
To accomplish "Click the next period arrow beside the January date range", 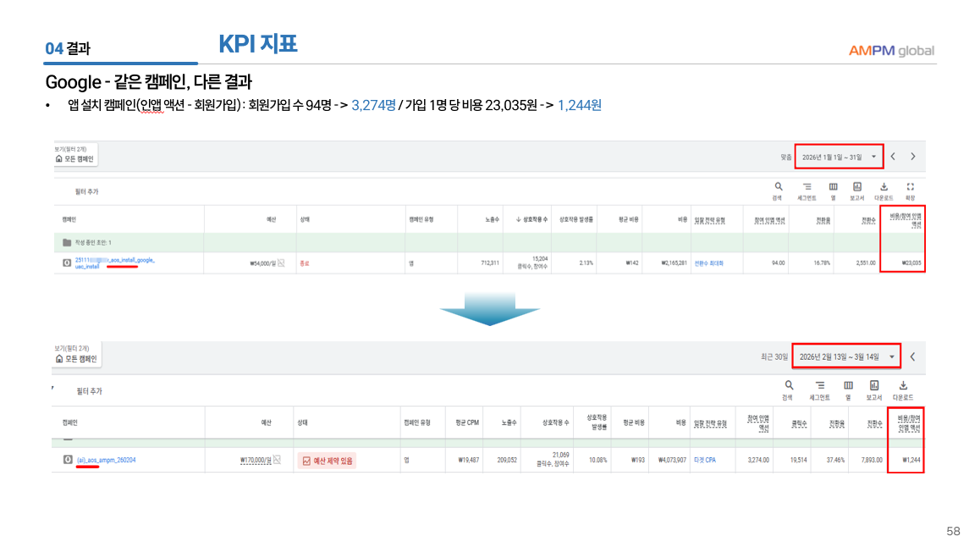I will coord(912,157).
